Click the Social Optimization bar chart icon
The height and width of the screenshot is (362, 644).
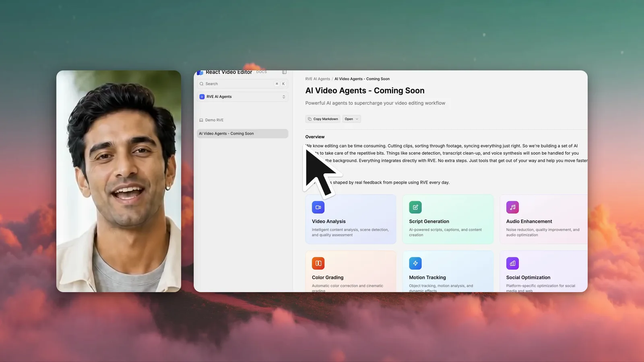pos(512,263)
